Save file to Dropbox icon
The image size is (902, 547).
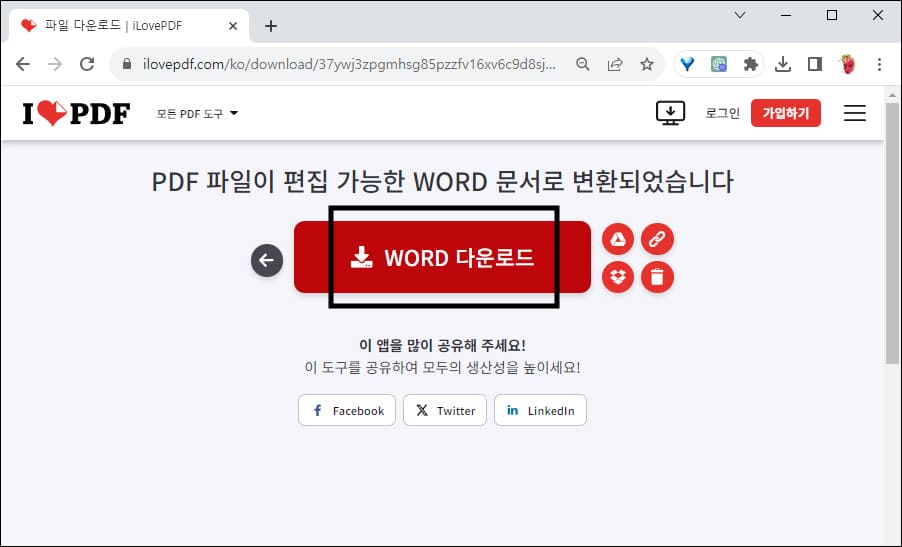(618, 277)
